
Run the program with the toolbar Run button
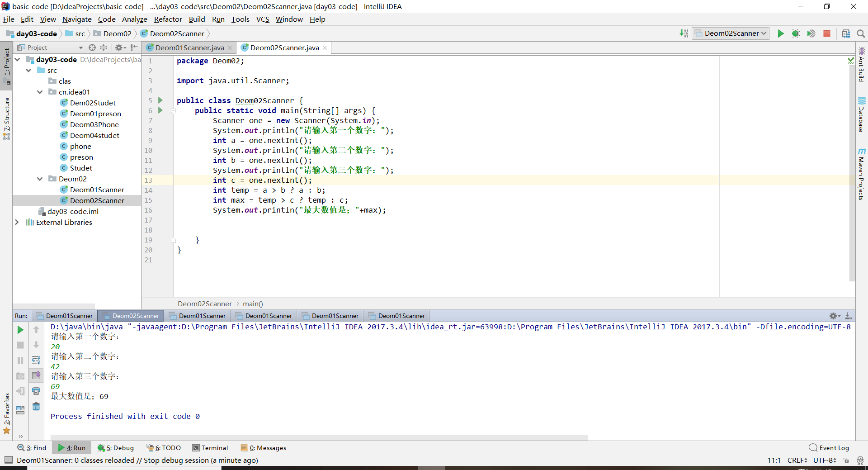[x=780, y=33]
